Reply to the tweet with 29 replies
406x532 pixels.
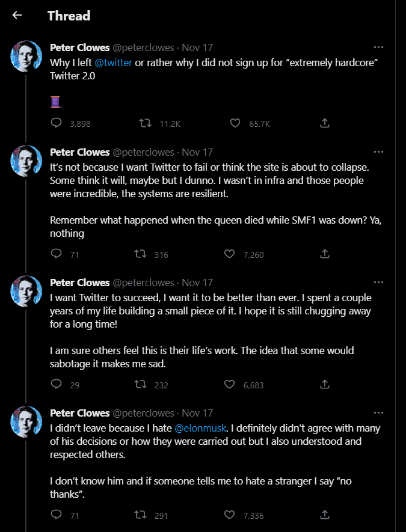coord(56,384)
